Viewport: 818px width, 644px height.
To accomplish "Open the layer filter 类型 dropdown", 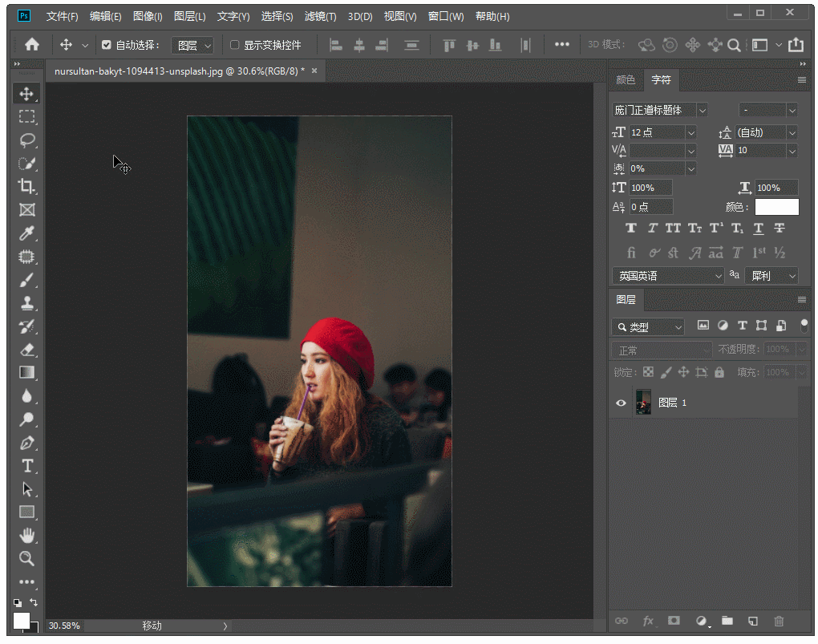I will pos(647,327).
